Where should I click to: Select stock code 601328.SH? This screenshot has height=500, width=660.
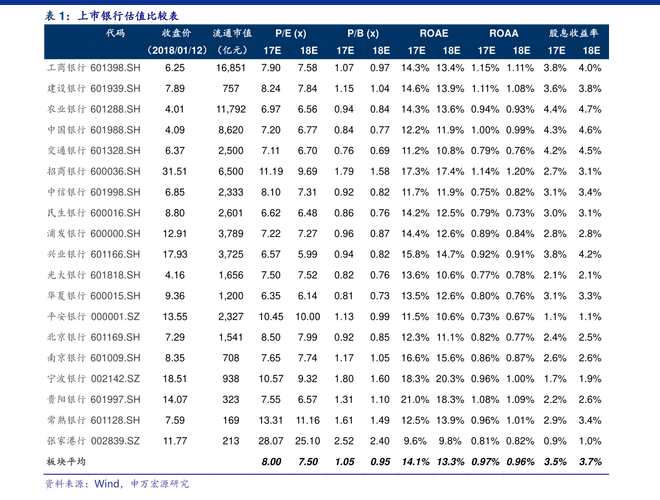pos(115,151)
